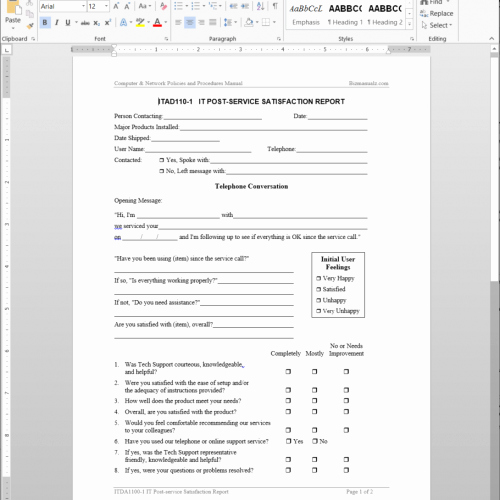Viewport: 500px width, 500px height.
Task: Sort the selected text
Action: (x=261, y=6)
